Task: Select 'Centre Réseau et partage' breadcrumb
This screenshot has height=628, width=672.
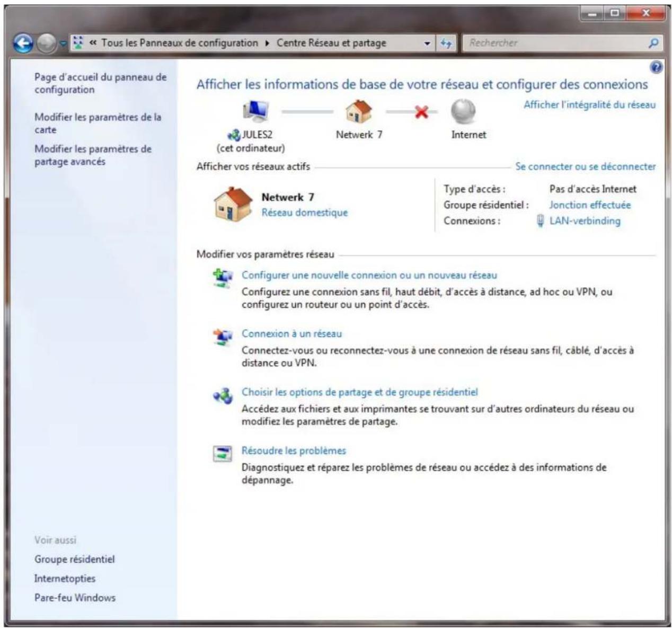Action: pos(331,43)
